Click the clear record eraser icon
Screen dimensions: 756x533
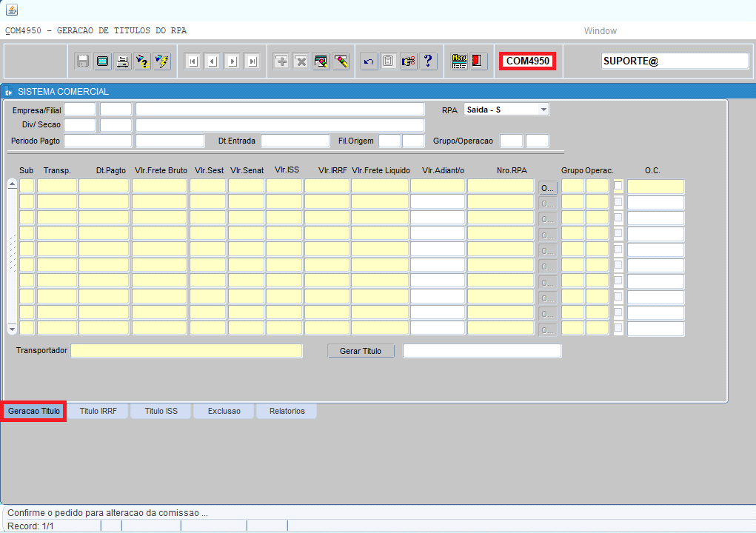(341, 61)
